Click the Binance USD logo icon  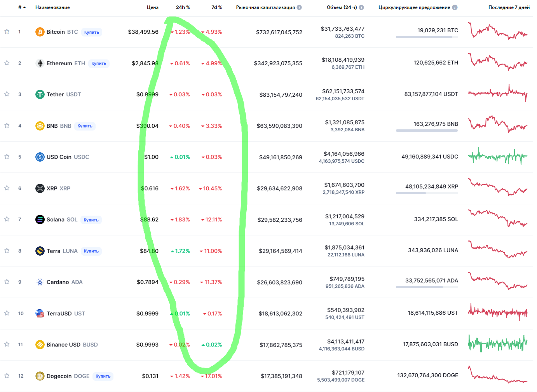tap(40, 345)
